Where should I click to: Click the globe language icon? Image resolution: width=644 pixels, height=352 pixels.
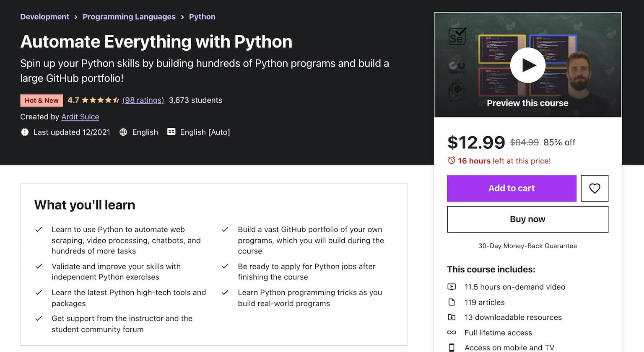coord(123,132)
